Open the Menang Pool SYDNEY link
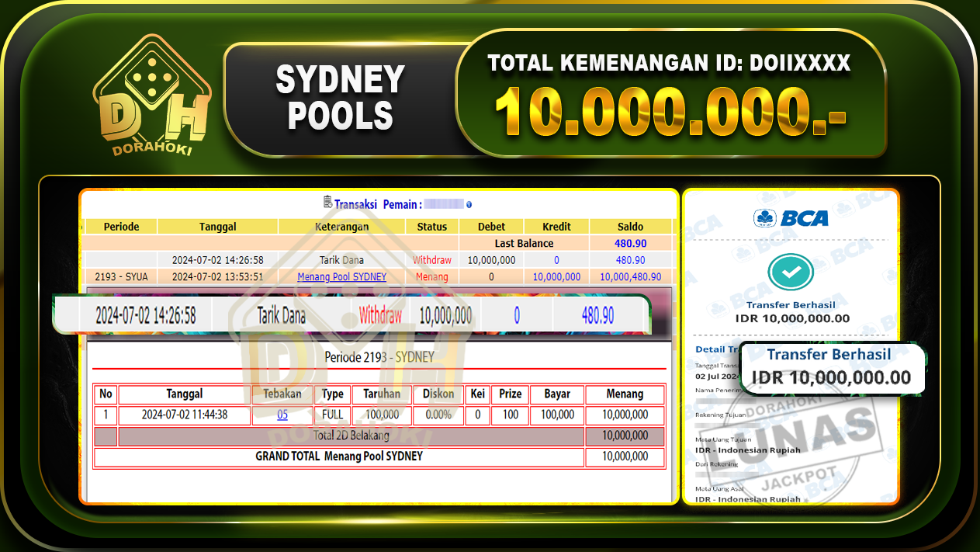The height and width of the screenshot is (552, 980). point(341,276)
